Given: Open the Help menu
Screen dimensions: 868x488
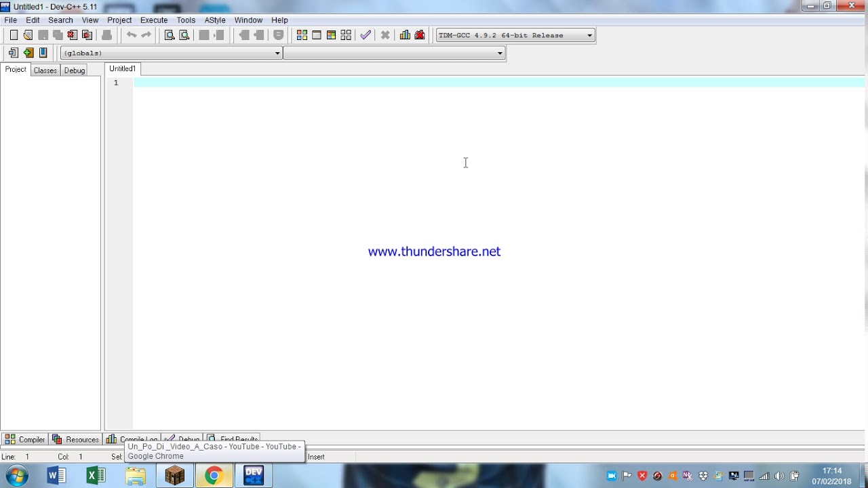Looking at the screenshot, I should pyautogui.click(x=279, y=20).
